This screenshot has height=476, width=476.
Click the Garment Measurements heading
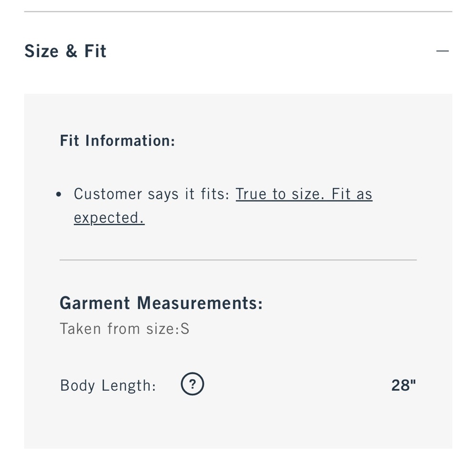(161, 303)
